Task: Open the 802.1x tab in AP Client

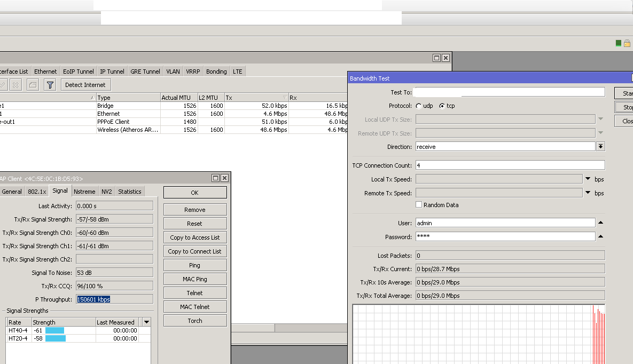Action: 37,192
